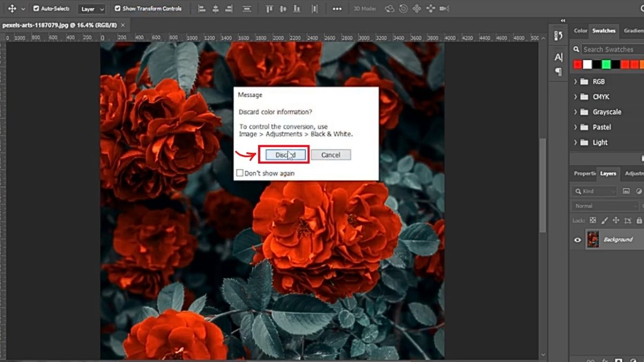Click the 3D pan camera icon
The width and height of the screenshot is (644, 362).
[x=416, y=9]
